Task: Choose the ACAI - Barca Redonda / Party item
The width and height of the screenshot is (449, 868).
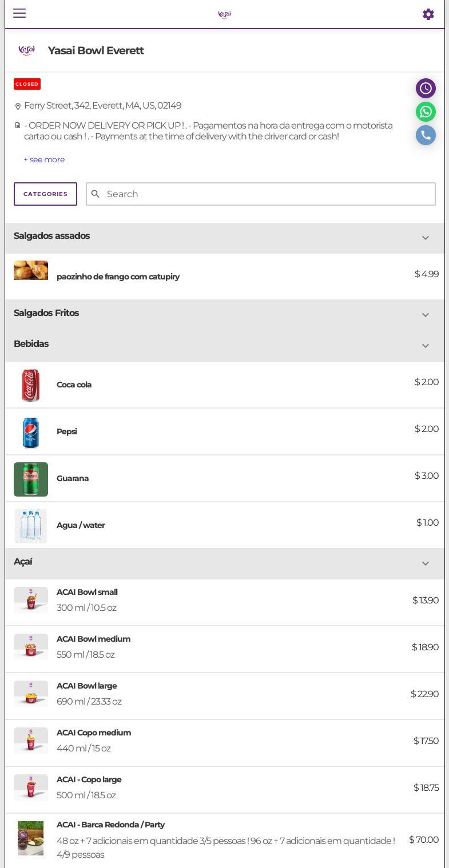Action: pos(110,825)
